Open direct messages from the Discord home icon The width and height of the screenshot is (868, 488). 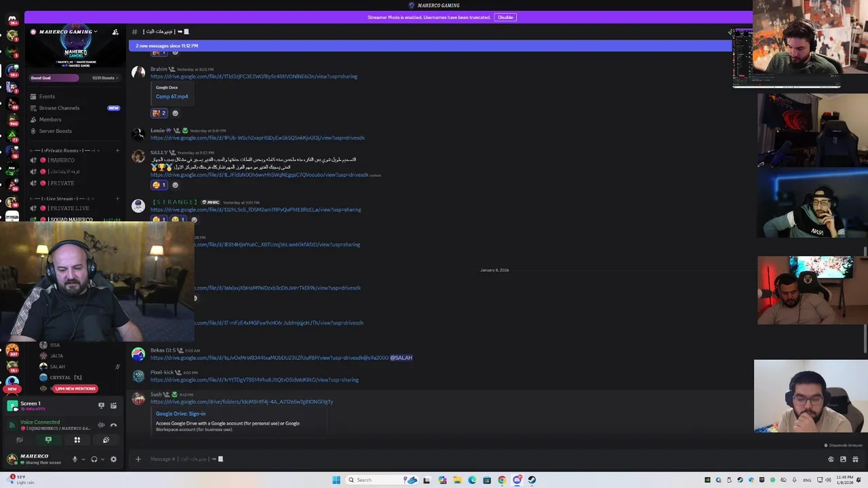[x=12, y=20]
